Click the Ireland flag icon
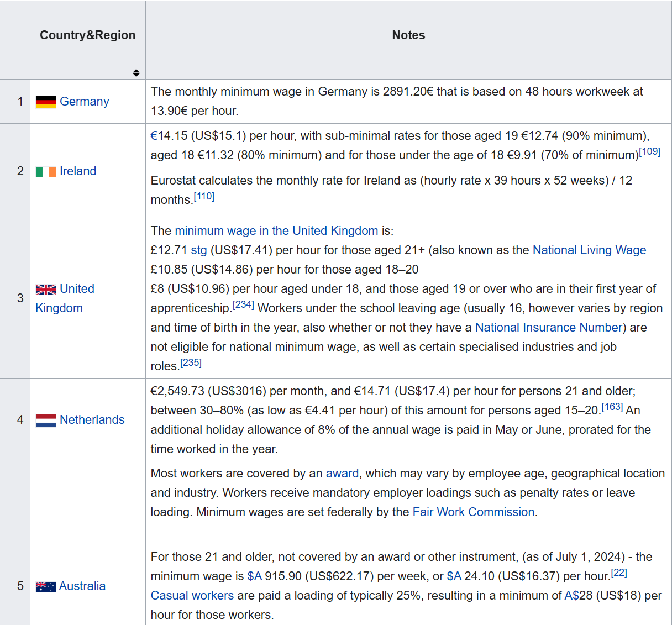 coord(46,171)
